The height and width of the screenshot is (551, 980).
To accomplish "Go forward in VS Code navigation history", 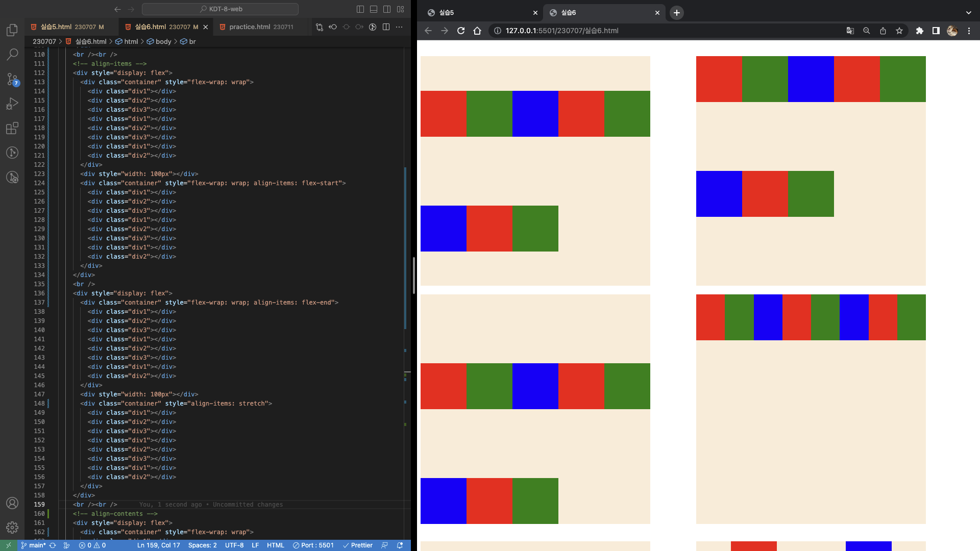I will [131, 9].
